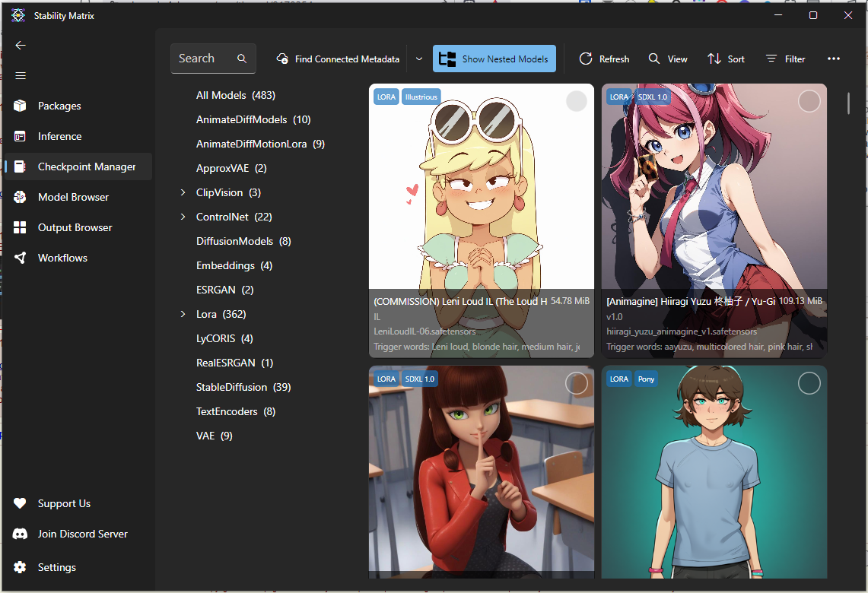Click Find Connected Metadata button text
The height and width of the screenshot is (593, 868).
click(x=347, y=59)
